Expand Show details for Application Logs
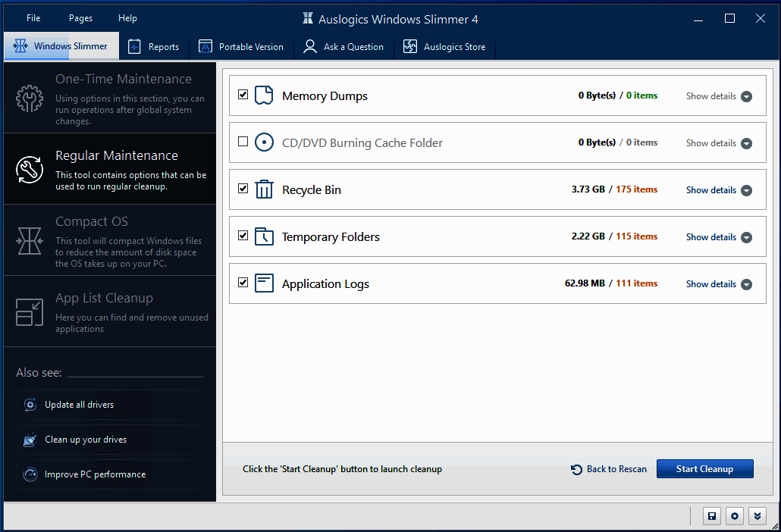This screenshot has height=532, width=781. pyautogui.click(x=718, y=284)
